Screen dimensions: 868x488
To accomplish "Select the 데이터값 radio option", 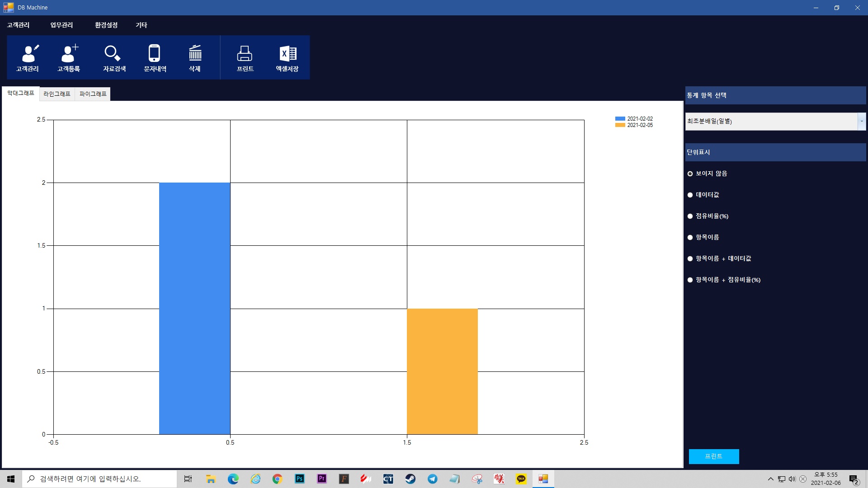I will pos(690,195).
